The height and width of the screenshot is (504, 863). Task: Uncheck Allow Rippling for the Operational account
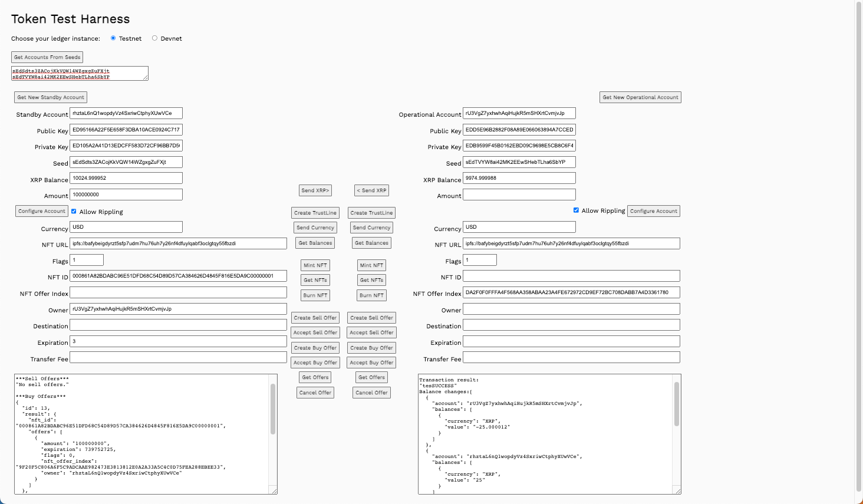point(576,210)
